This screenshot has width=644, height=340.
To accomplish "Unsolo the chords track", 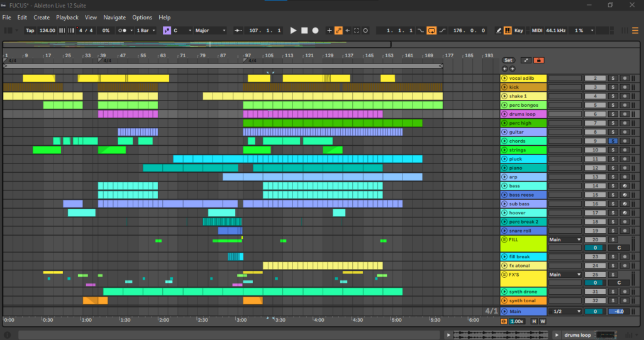I will pyautogui.click(x=612, y=141).
